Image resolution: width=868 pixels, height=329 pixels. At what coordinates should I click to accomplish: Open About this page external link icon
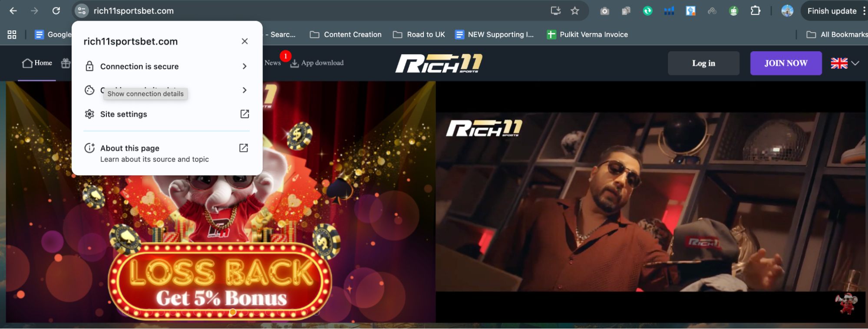coord(244,148)
